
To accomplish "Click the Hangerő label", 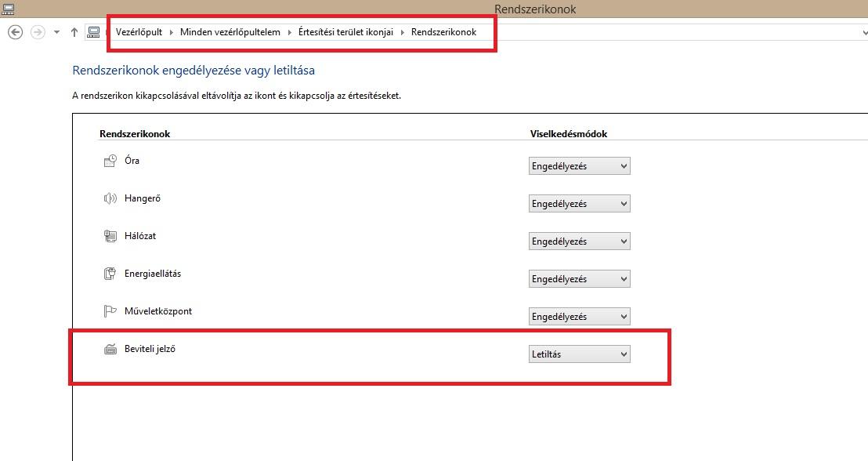I will click(143, 198).
